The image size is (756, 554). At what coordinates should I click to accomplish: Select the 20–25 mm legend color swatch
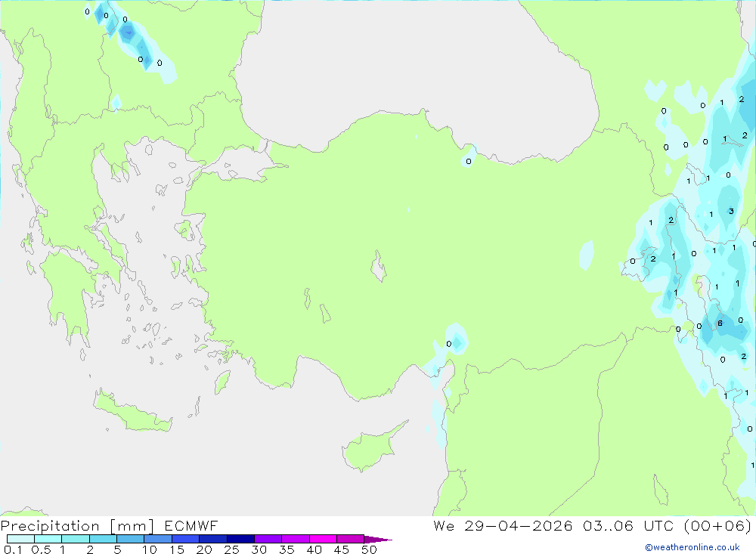pyautogui.click(x=212, y=539)
